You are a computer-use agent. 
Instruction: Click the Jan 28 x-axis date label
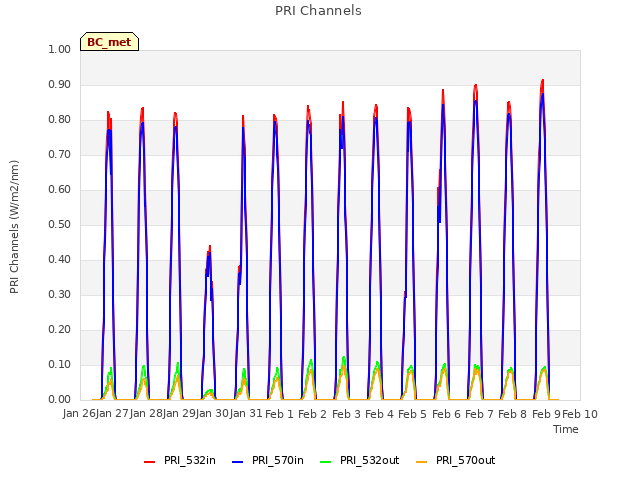click(x=146, y=414)
